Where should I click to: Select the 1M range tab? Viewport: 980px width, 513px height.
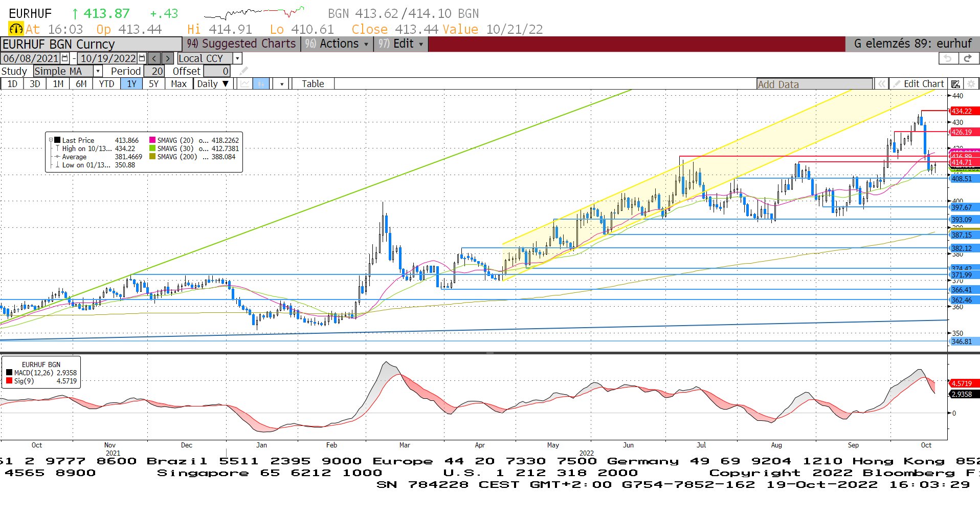pos(58,84)
